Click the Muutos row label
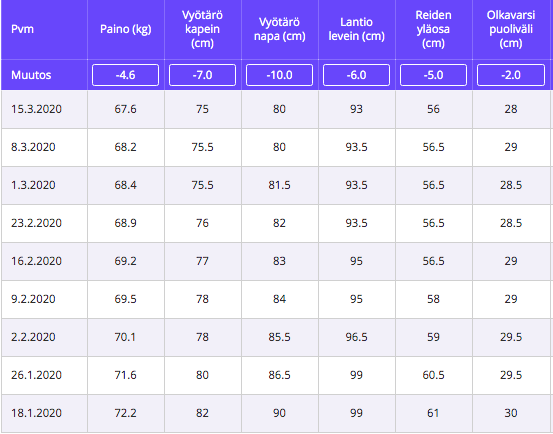553x434 pixels. click(x=31, y=75)
